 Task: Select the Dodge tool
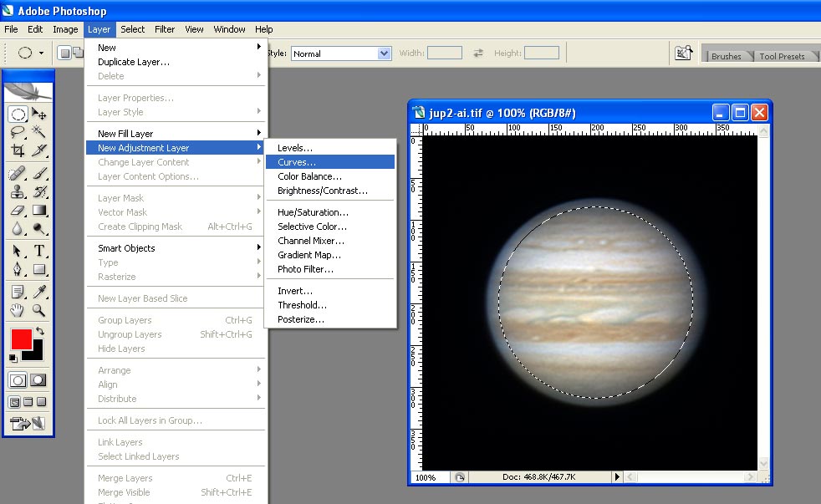point(38,228)
